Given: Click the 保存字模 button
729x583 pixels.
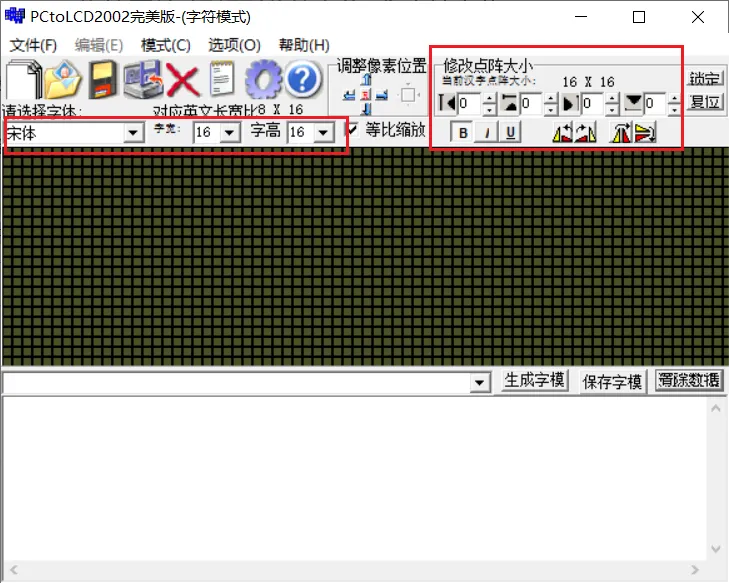Looking at the screenshot, I should point(612,382).
